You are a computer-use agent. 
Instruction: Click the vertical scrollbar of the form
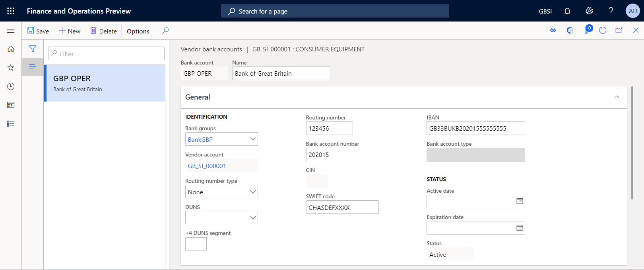pos(632,143)
